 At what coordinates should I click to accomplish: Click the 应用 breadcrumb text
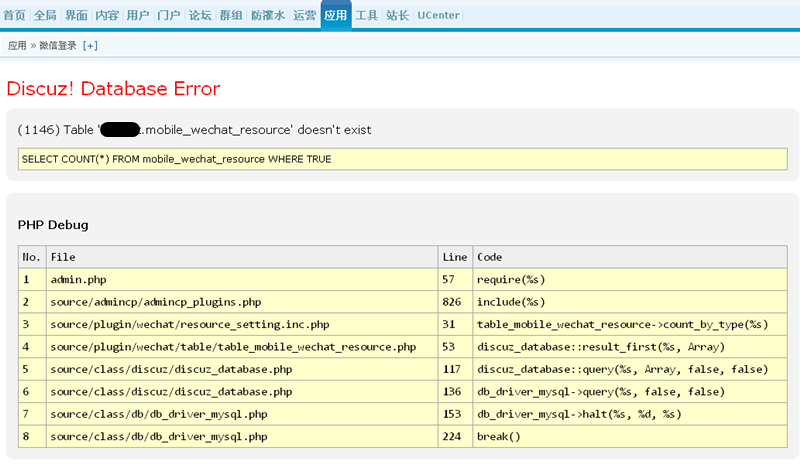pos(17,46)
